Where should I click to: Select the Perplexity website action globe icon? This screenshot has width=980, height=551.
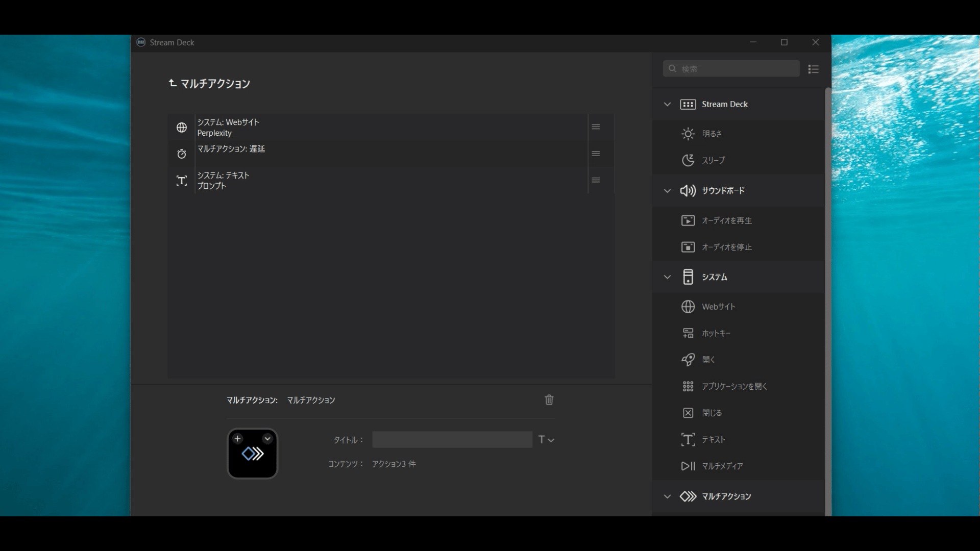click(182, 128)
